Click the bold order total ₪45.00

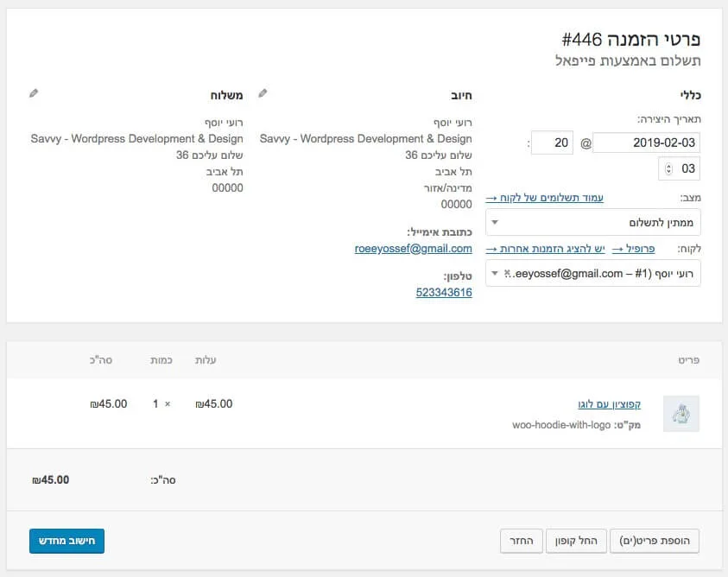pos(51,480)
